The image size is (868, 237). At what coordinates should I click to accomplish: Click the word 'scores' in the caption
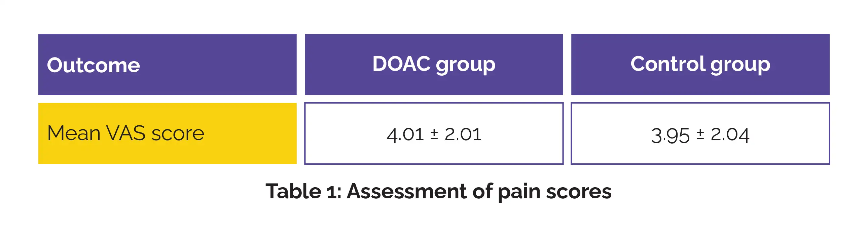[579, 192]
